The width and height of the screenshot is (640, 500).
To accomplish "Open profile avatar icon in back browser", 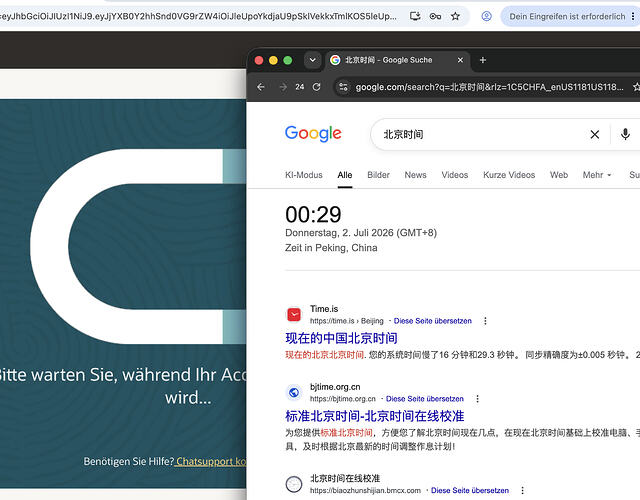I will (486, 16).
